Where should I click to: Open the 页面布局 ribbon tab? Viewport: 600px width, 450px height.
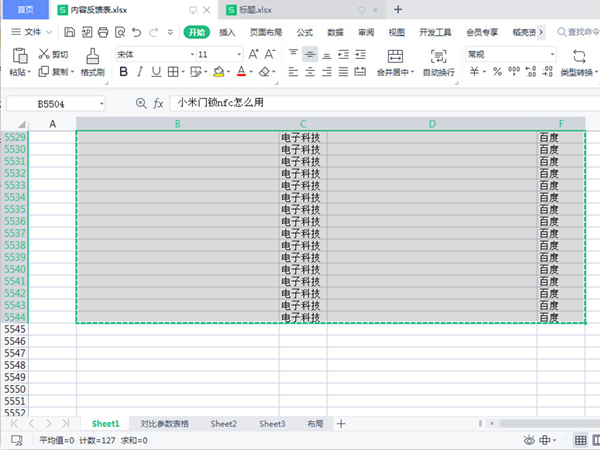click(x=265, y=32)
